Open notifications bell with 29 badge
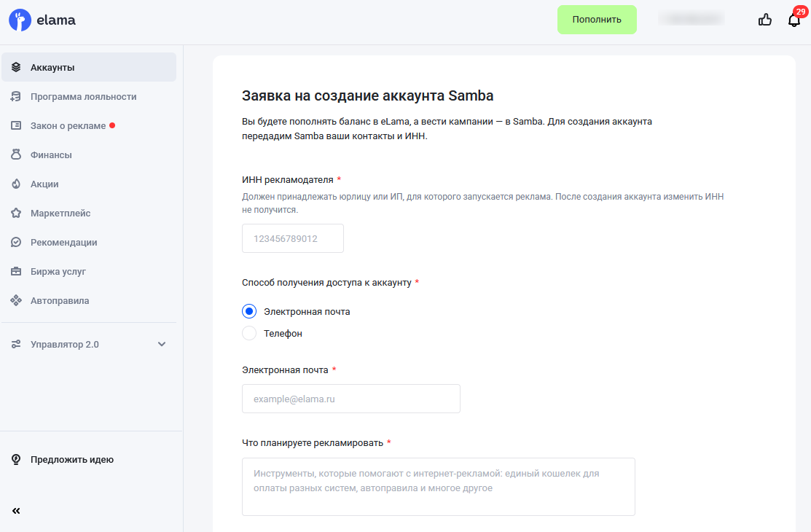The width and height of the screenshot is (811, 532). 794,20
